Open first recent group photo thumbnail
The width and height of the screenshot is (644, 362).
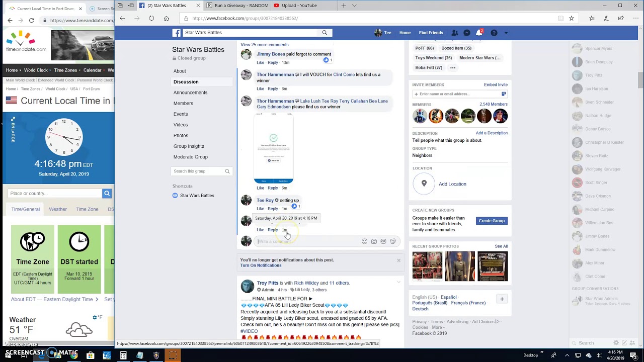(427, 266)
